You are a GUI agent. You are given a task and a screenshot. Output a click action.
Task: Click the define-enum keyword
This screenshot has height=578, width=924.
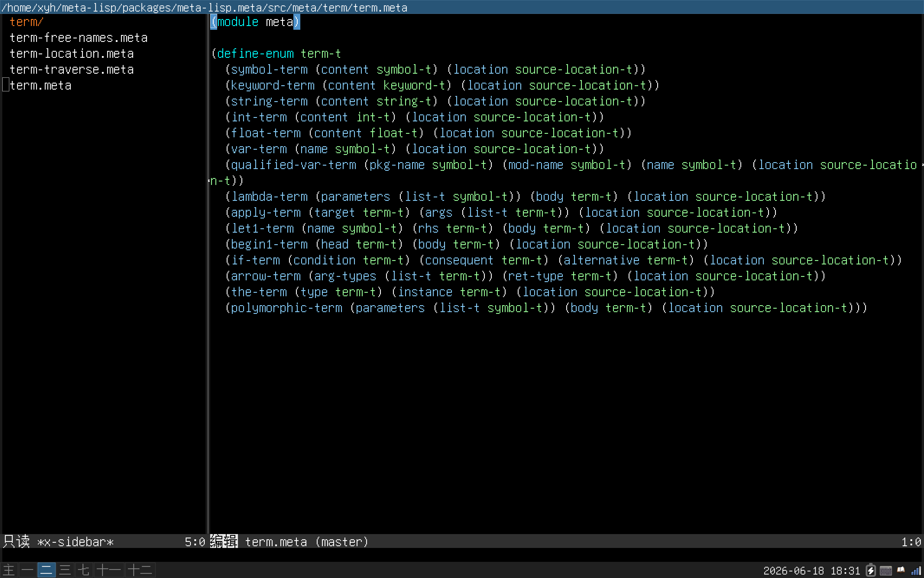256,53
